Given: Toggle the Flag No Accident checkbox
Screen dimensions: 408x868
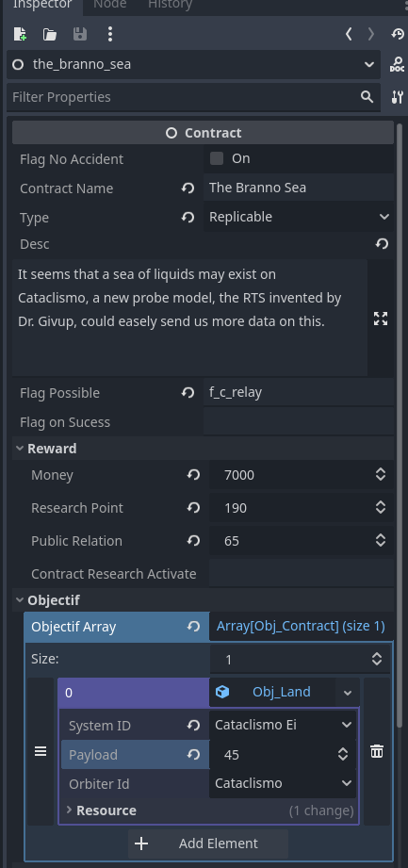Looking at the screenshot, I should coord(217,159).
